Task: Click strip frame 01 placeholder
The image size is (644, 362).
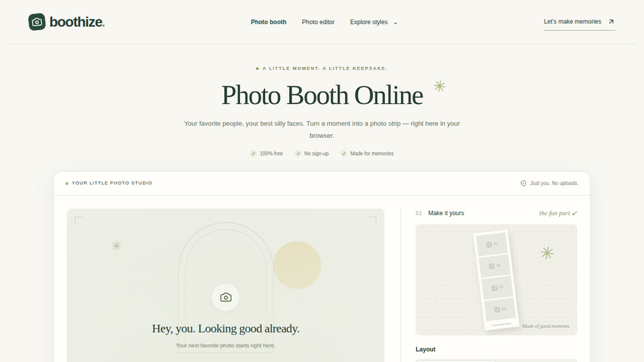Action: (492, 244)
